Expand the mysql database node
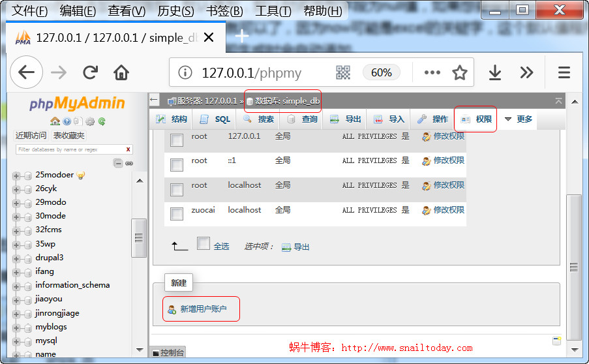The width and height of the screenshot is (589, 364). (x=16, y=341)
